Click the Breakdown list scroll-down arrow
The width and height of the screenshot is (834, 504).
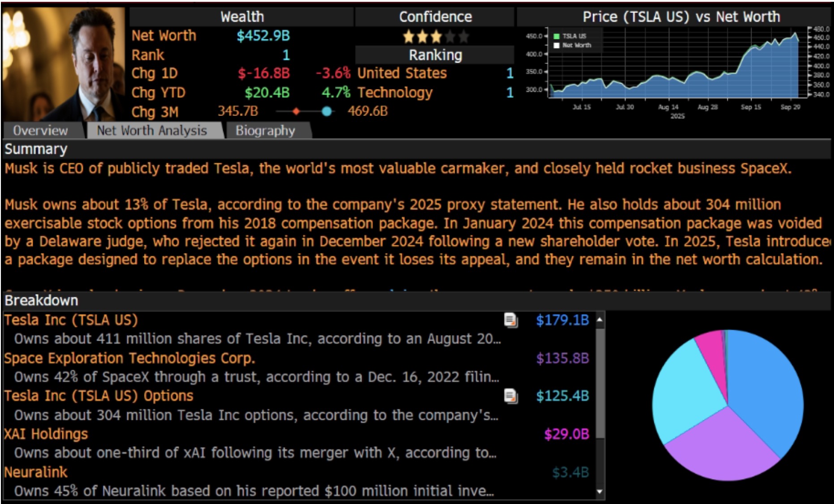pyautogui.click(x=600, y=491)
